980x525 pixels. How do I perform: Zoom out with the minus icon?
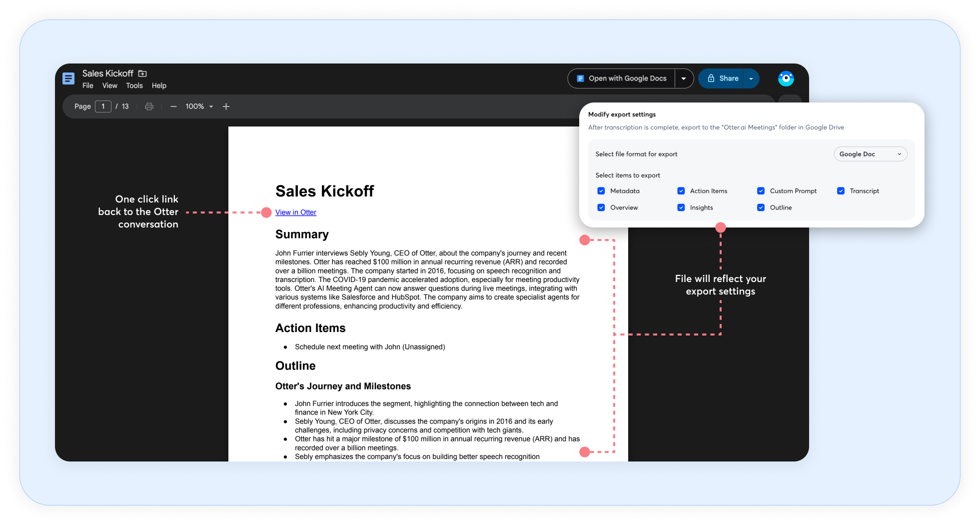173,106
